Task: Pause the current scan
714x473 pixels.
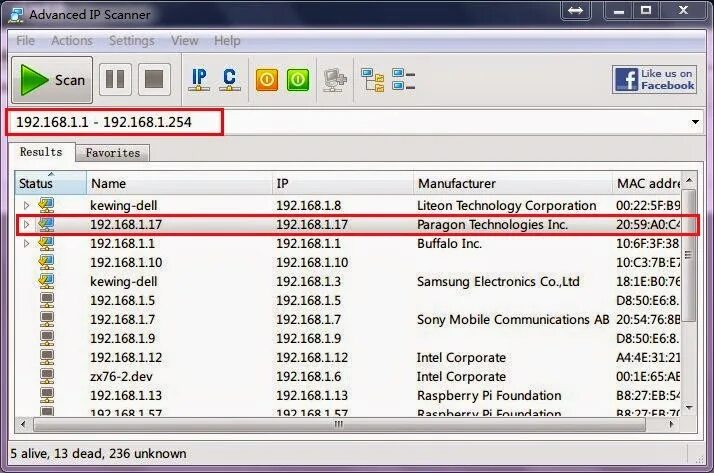Action: coord(115,80)
